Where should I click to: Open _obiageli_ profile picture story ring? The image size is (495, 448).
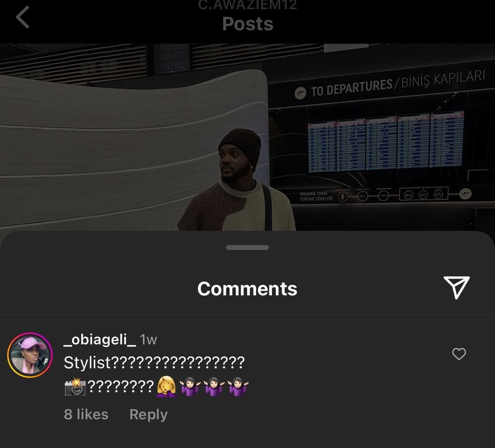(30, 355)
